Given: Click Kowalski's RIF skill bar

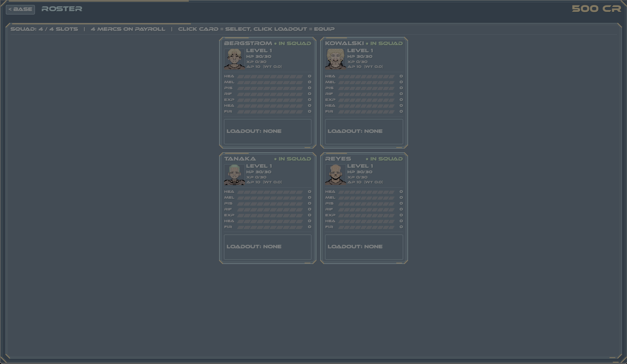Looking at the screenshot, I should click(366, 94).
